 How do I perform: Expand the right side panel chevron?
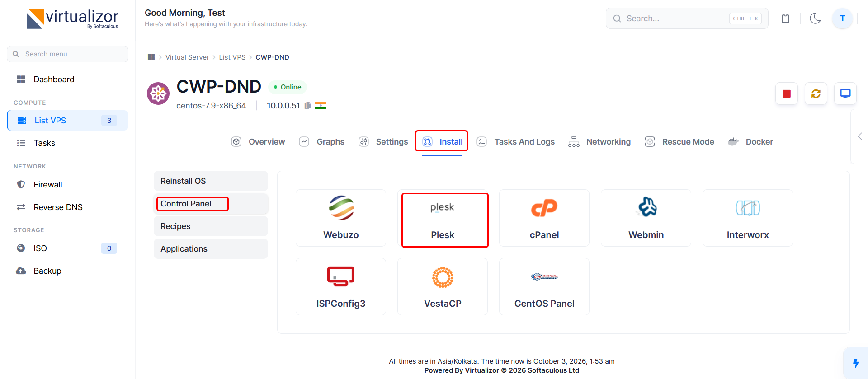point(860,136)
